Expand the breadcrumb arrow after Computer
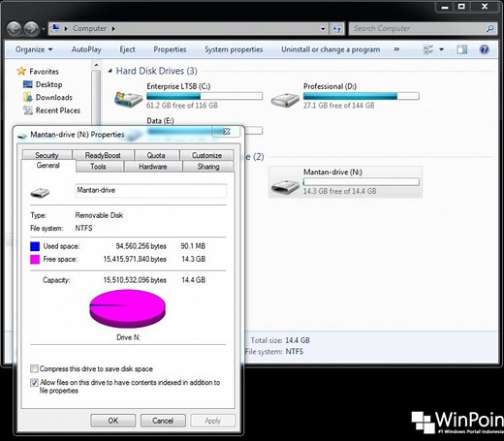Image resolution: width=504 pixels, height=441 pixels. click(113, 29)
